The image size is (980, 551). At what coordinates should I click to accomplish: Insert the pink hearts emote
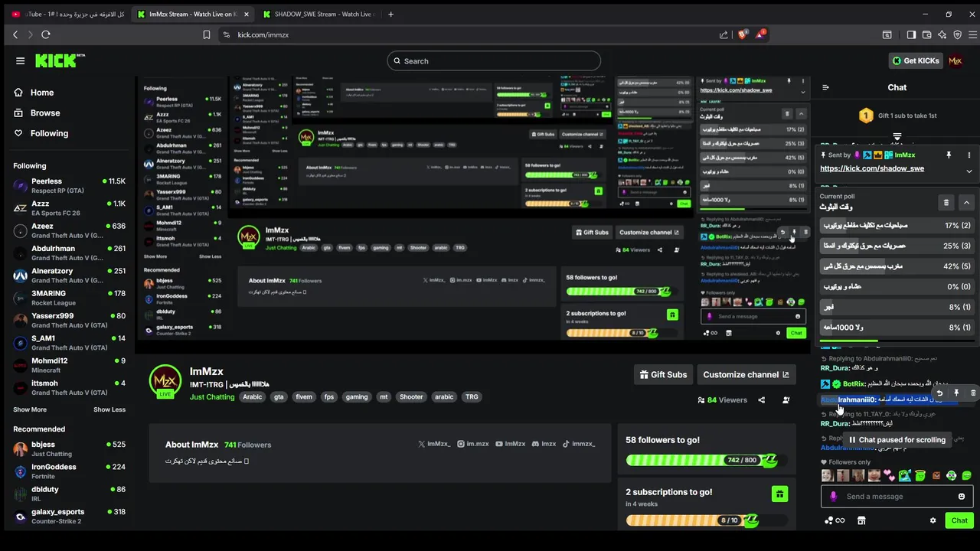pyautogui.click(x=889, y=475)
